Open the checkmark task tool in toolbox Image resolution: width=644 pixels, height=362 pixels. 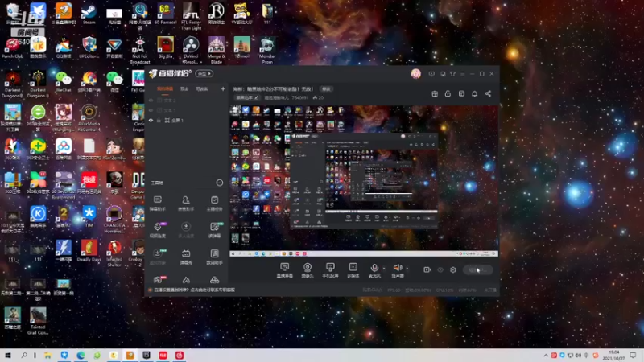(x=214, y=204)
